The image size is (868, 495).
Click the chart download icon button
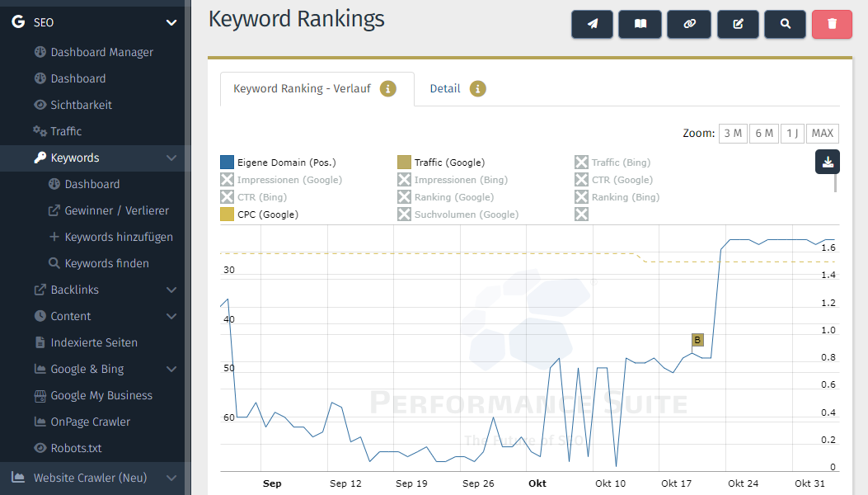point(828,162)
